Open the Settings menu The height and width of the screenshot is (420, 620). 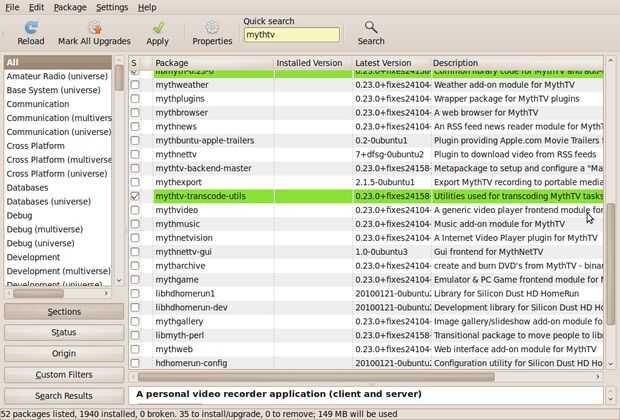112,7
